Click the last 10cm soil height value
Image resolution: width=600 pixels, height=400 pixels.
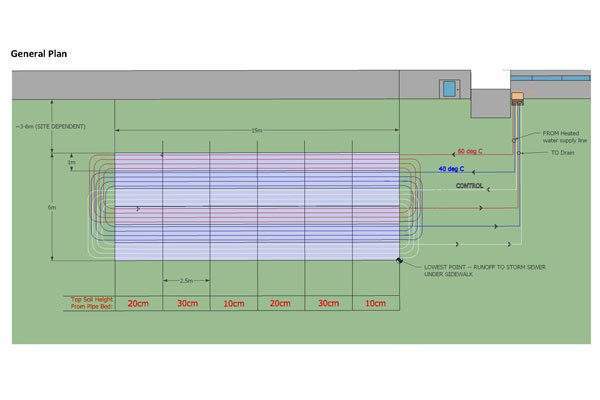[377, 303]
